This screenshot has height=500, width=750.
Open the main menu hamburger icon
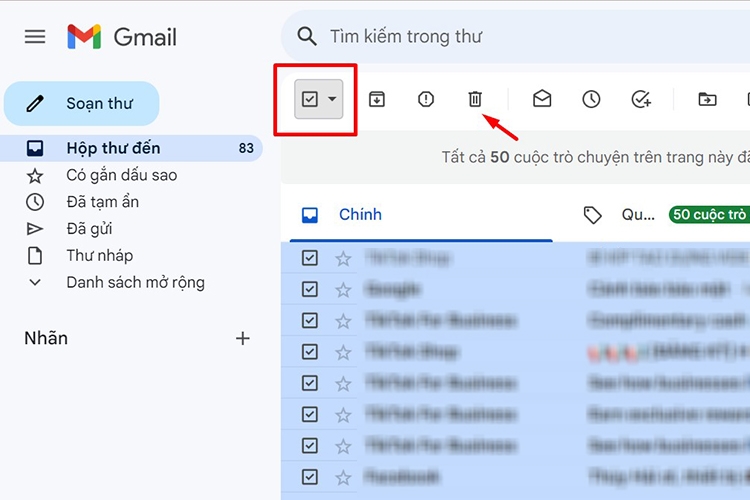click(x=35, y=37)
